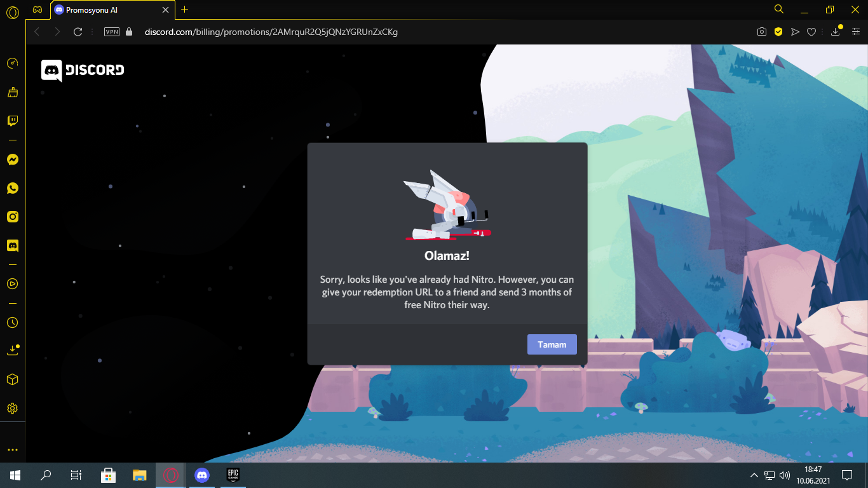
Task: Open Extensions cube in sidebar
Action: pyautogui.click(x=12, y=379)
